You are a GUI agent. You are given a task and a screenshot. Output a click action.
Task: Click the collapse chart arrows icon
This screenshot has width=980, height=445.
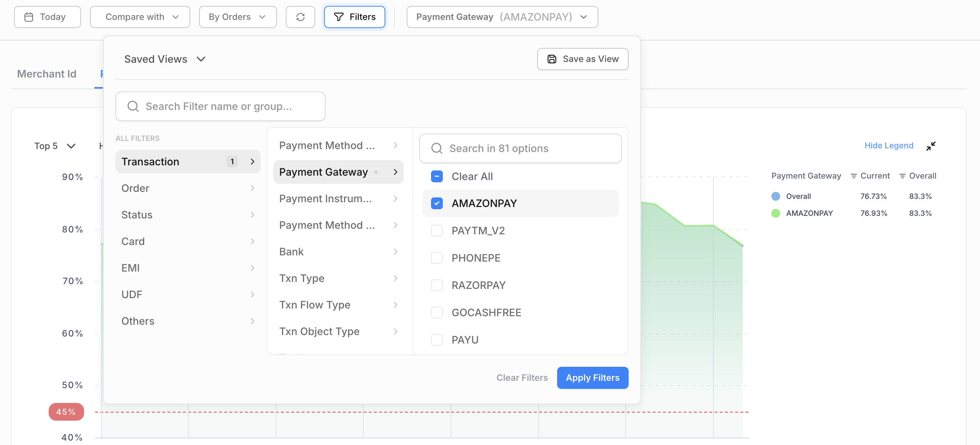pyautogui.click(x=931, y=146)
